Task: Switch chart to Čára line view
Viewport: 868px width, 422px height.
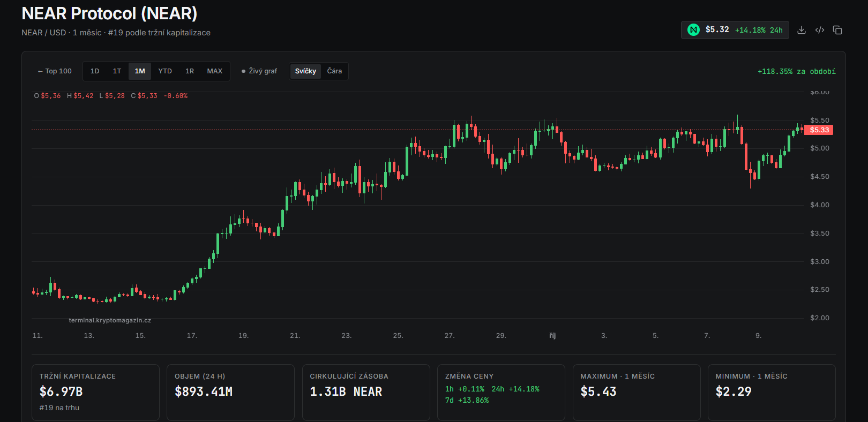Action: (x=334, y=71)
